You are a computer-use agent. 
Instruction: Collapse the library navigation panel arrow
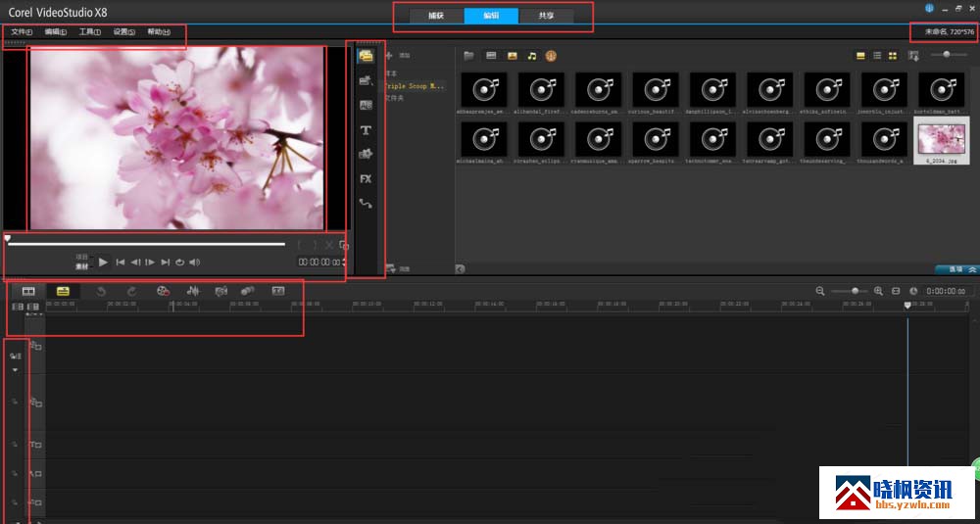(x=461, y=268)
